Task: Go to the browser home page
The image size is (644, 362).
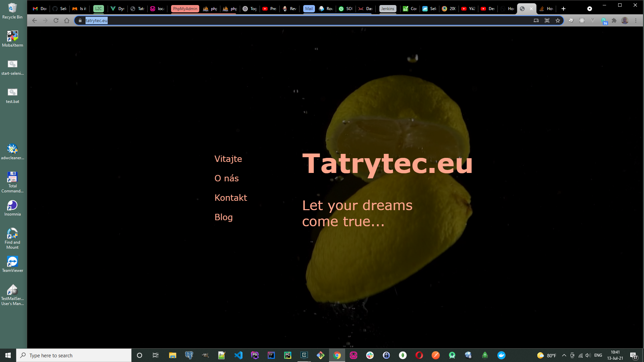Action: pyautogui.click(x=67, y=20)
